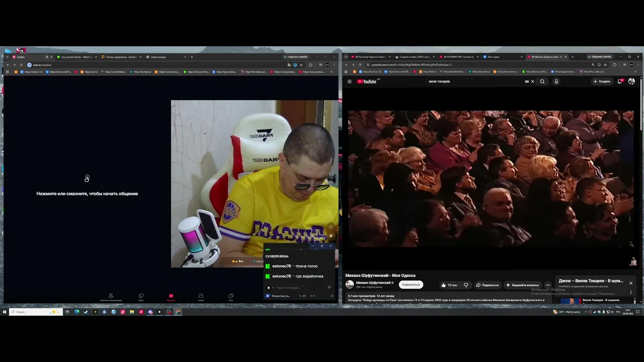Start YouTube voice search with microphone

point(556,81)
